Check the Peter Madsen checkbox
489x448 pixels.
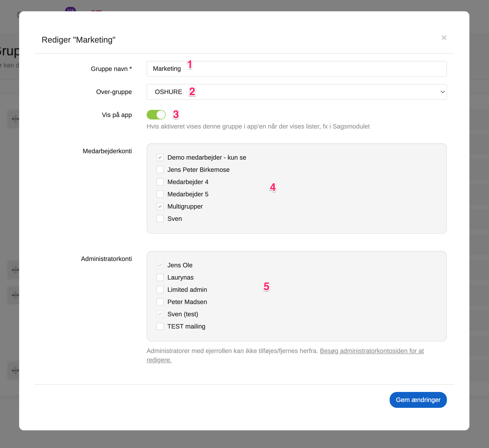(160, 302)
